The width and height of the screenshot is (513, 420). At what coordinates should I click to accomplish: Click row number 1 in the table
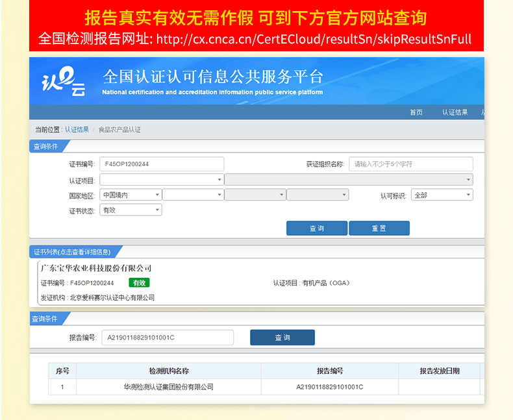[62, 387]
